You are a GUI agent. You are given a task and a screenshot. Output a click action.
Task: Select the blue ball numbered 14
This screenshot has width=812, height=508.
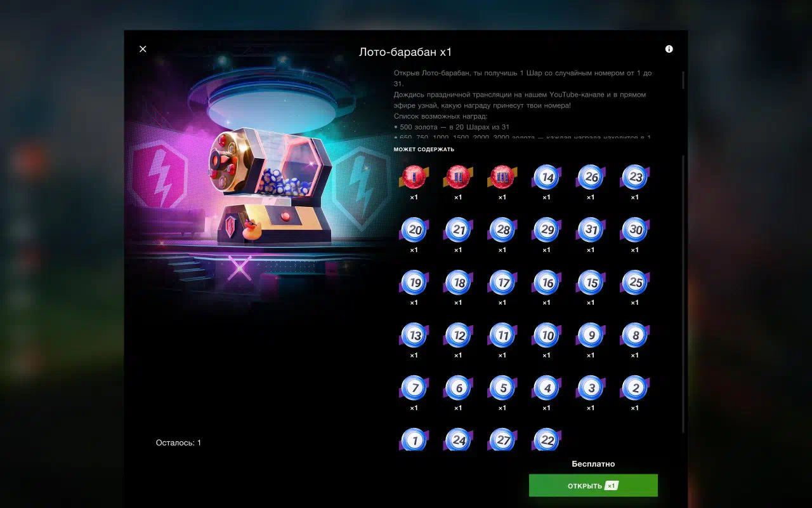(547, 177)
